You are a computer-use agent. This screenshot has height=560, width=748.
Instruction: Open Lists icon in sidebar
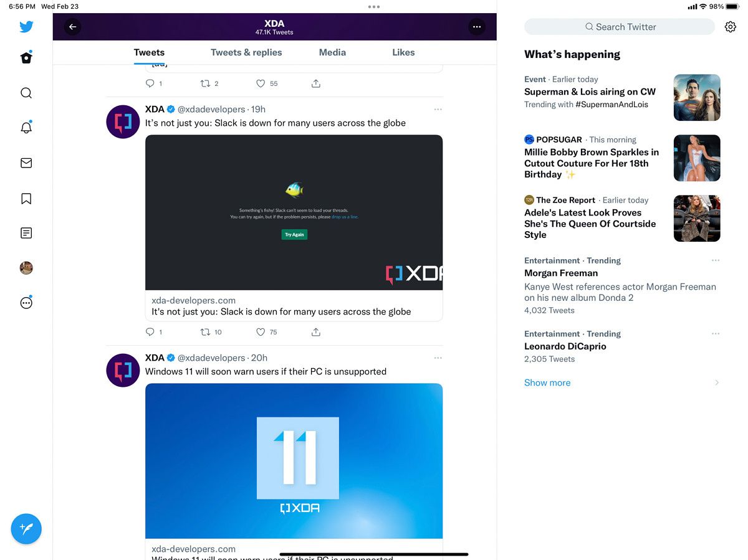26,233
